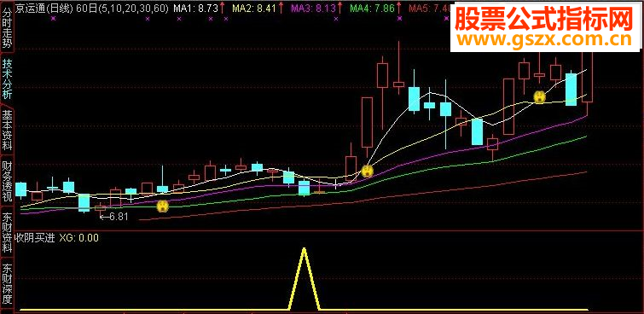Click the smiley signal marker after the middle dip
Image resolution: width=644 pixels, height=314 pixels.
click(x=367, y=171)
